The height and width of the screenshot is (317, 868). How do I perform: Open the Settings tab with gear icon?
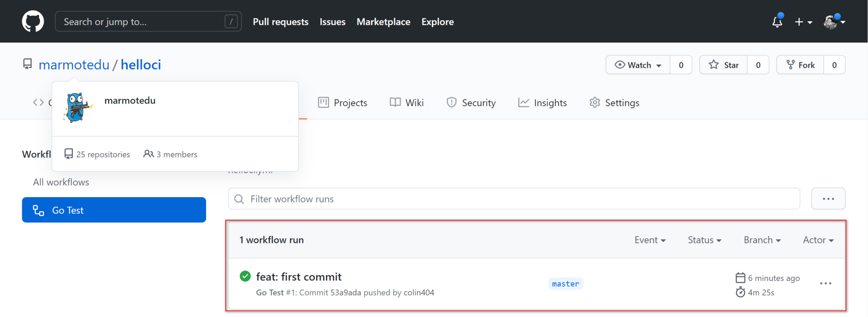pos(614,103)
